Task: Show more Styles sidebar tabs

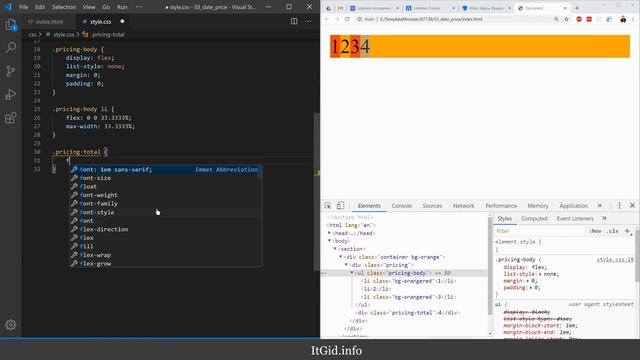Action: [604, 218]
